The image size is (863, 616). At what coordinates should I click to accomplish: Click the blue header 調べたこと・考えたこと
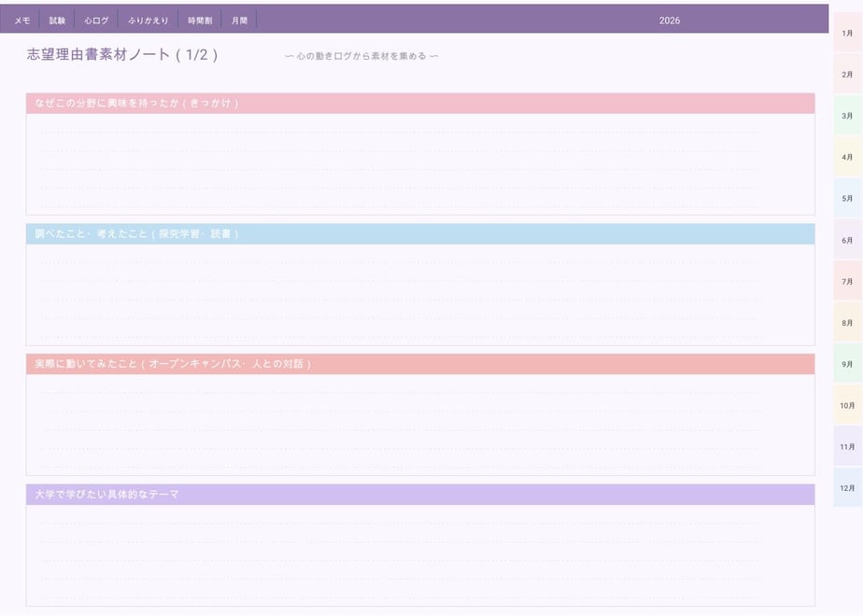(x=420, y=233)
